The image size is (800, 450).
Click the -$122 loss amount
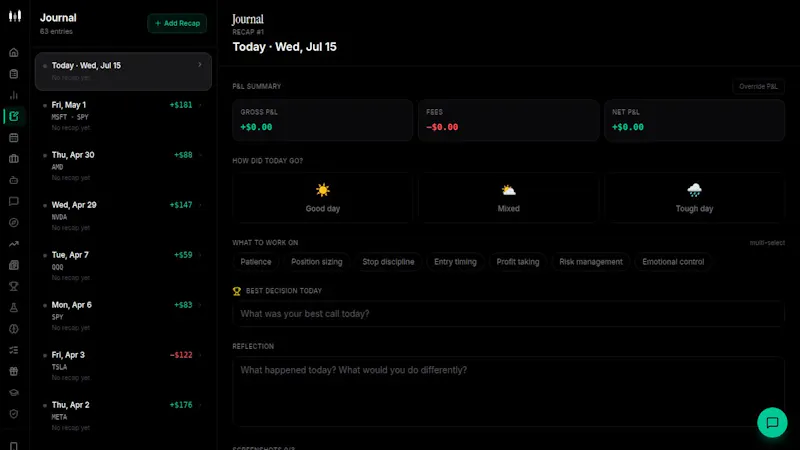181,355
